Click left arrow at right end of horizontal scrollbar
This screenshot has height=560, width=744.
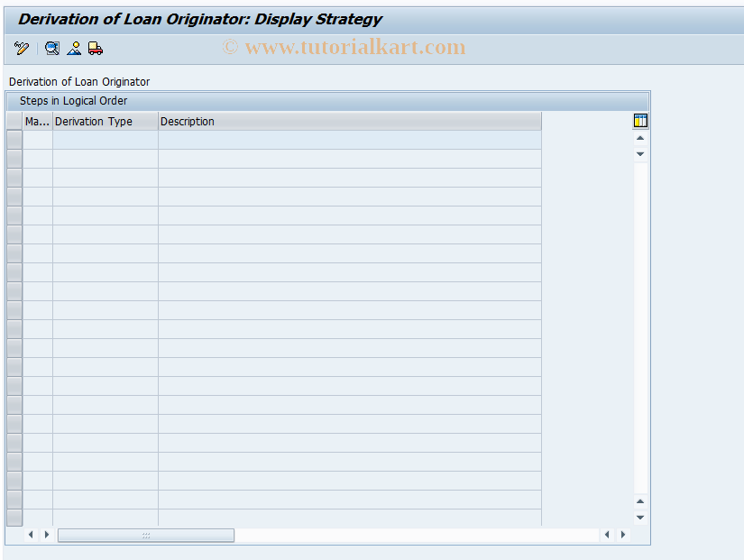pyautogui.click(x=607, y=535)
